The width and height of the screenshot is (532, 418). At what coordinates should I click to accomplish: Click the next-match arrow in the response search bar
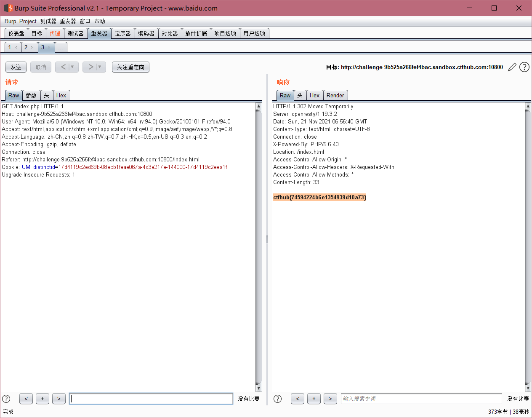tap(330, 399)
